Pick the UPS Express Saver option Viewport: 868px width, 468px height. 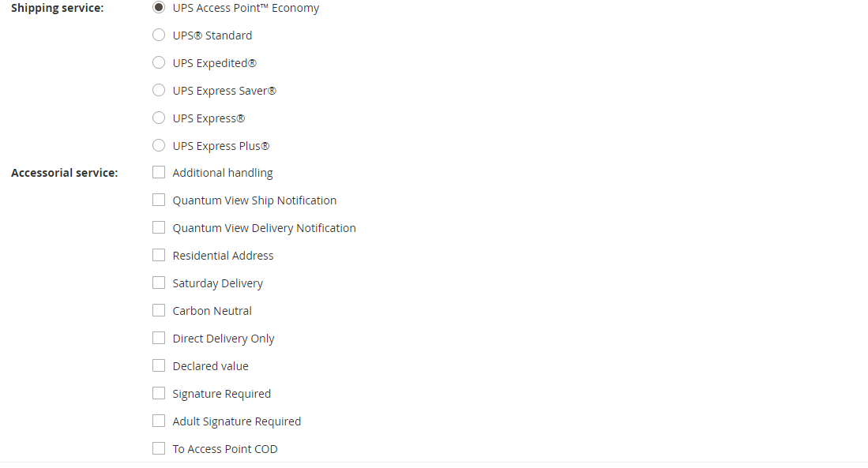tap(159, 90)
